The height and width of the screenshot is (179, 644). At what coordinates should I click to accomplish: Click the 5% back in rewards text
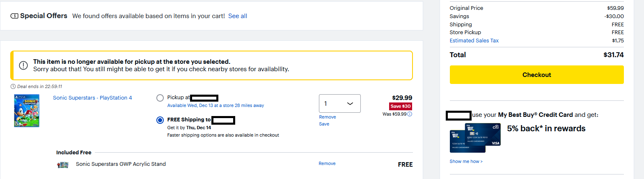point(546,129)
